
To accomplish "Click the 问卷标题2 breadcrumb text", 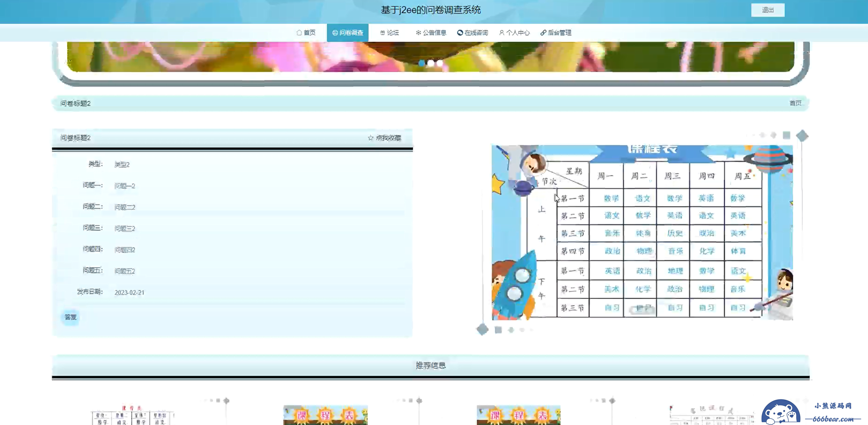I will tap(76, 103).
